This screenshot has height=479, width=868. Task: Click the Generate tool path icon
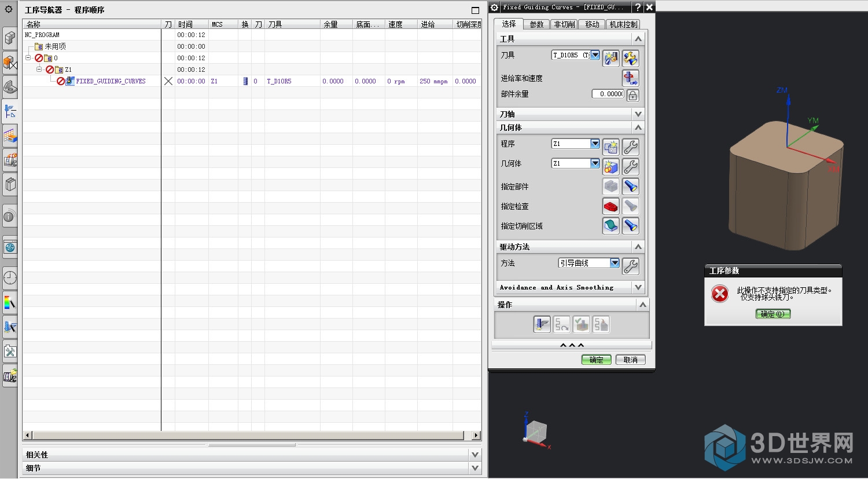pos(542,324)
